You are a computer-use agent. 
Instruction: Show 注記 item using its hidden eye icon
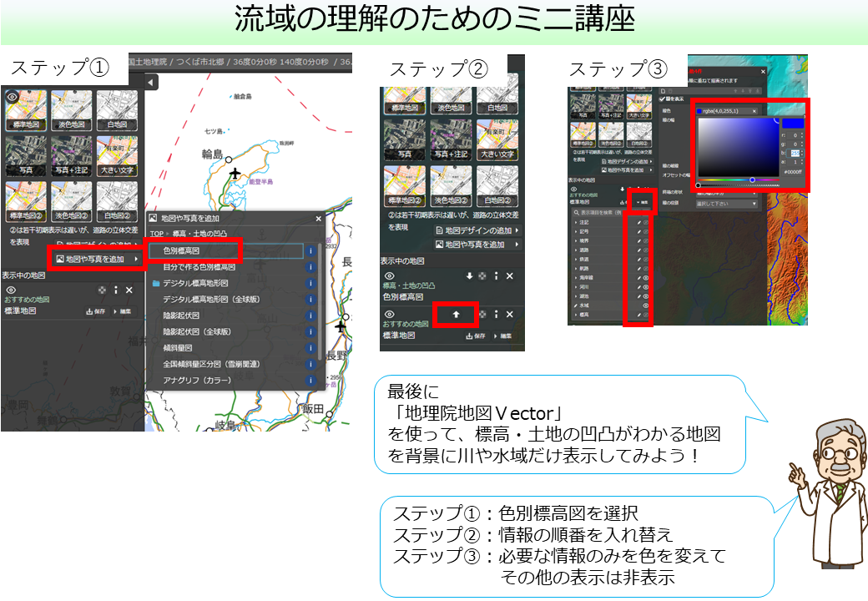tap(646, 223)
